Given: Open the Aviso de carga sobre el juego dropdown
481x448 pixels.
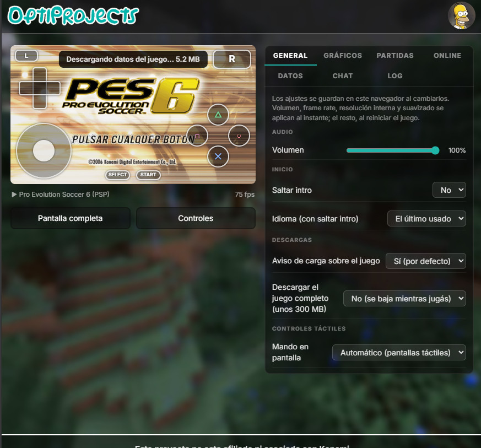Looking at the screenshot, I should coord(426,261).
